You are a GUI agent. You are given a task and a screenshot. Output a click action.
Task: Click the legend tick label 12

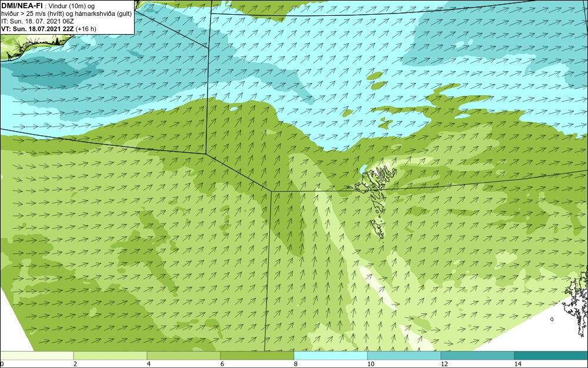coord(445,364)
